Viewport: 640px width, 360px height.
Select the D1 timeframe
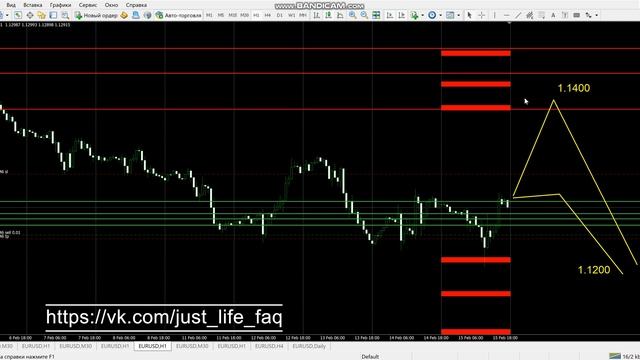pyautogui.click(x=280, y=15)
